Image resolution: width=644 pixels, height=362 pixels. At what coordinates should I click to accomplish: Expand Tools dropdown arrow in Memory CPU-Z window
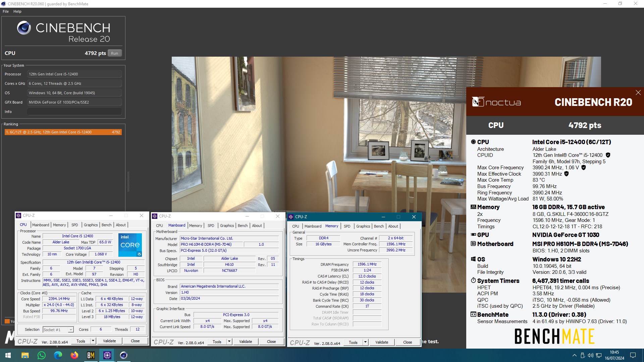pyautogui.click(x=365, y=343)
